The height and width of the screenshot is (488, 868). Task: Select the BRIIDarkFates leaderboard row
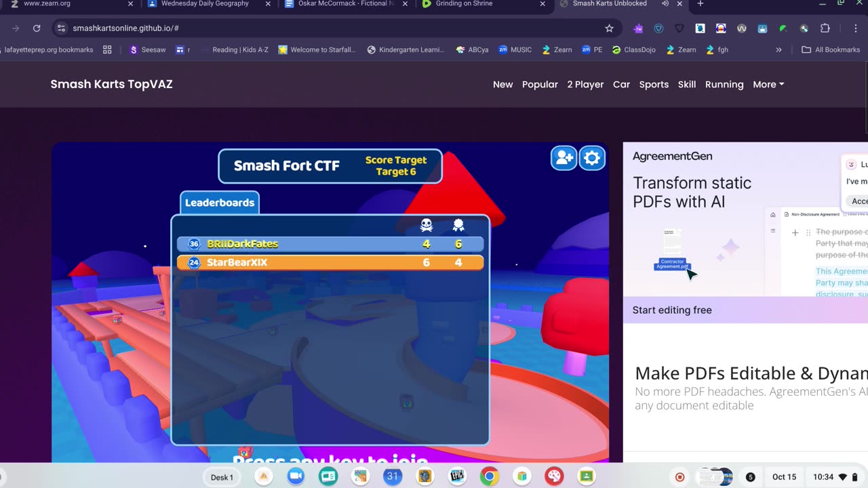coord(330,244)
